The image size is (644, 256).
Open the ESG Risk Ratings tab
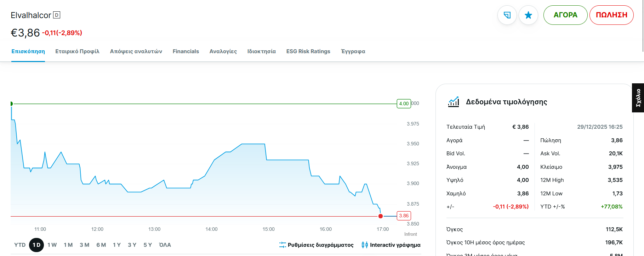pos(308,51)
